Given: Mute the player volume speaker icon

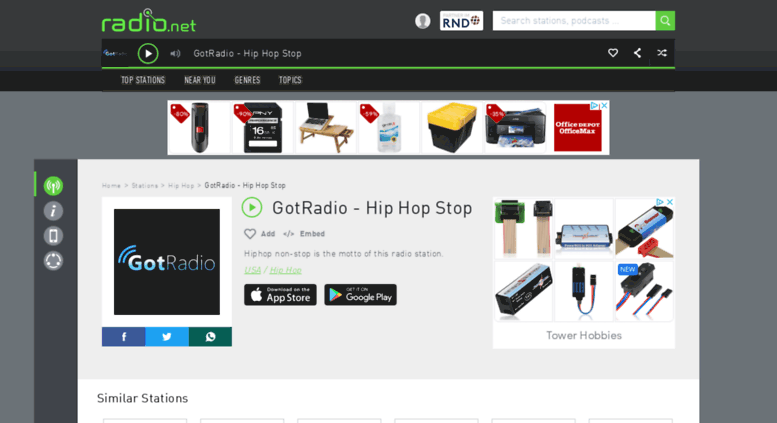Looking at the screenshot, I should pos(175,53).
